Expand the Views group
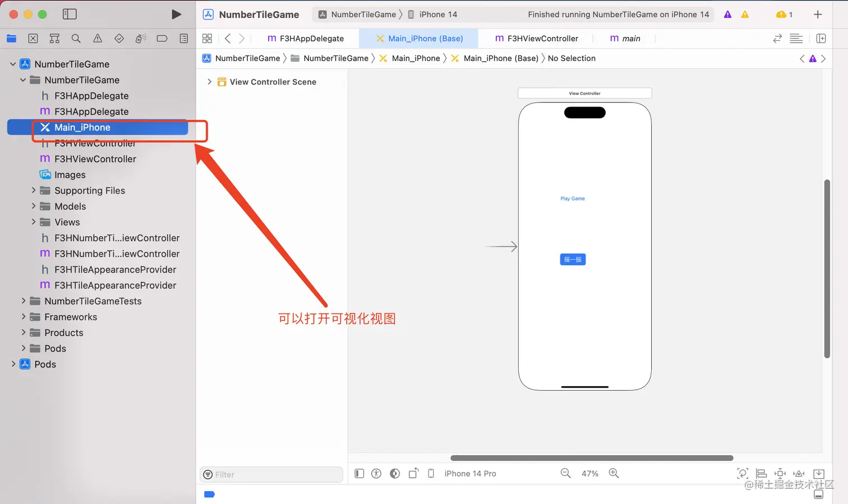The height and width of the screenshot is (504, 848). [x=33, y=221]
